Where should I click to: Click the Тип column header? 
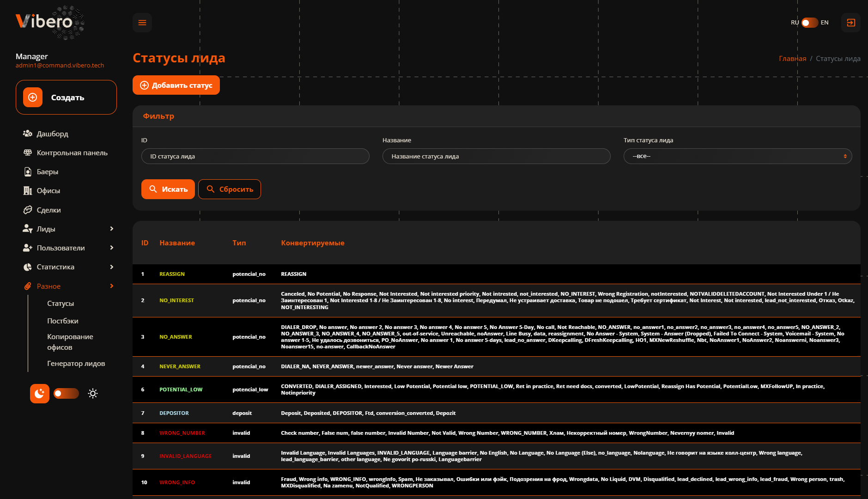(239, 243)
